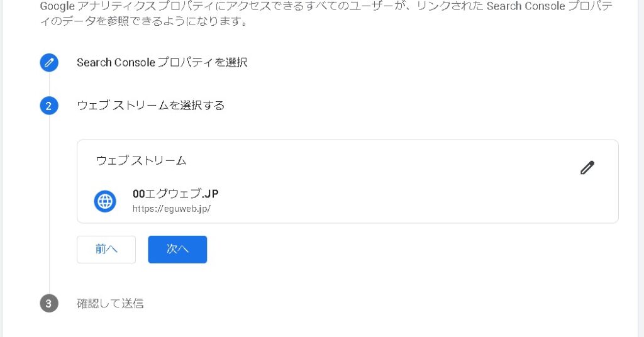Click the step 3 number circle
The height and width of the screenshot is (337, 644).
pos(49,303)
